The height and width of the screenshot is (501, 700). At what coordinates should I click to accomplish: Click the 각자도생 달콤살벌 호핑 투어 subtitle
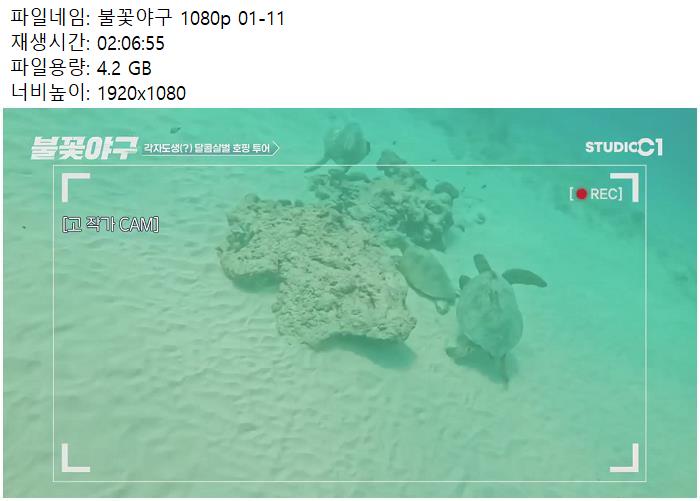(207, 148)
